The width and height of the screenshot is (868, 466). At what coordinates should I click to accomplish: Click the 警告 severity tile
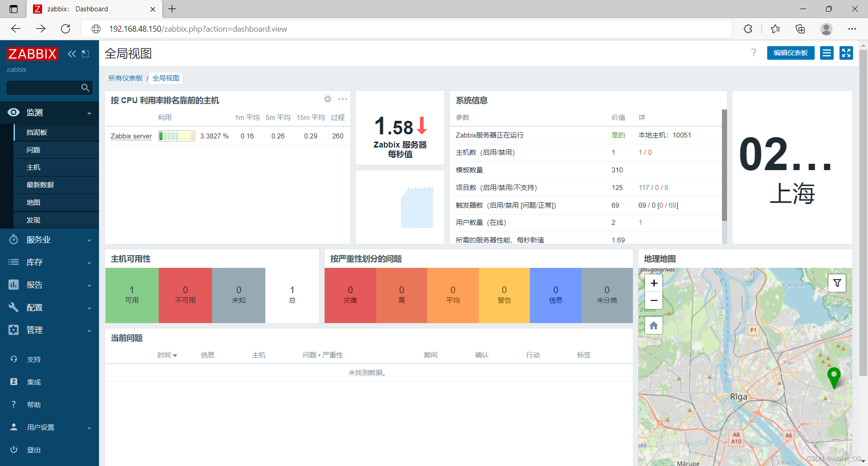pyautogui.click(x=504, y=295)
